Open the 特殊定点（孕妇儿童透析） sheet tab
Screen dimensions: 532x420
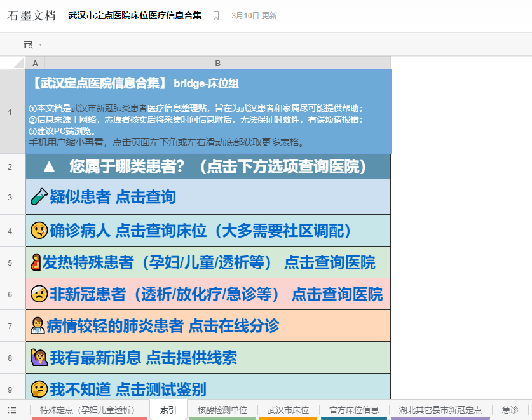(x=89, y=410)
